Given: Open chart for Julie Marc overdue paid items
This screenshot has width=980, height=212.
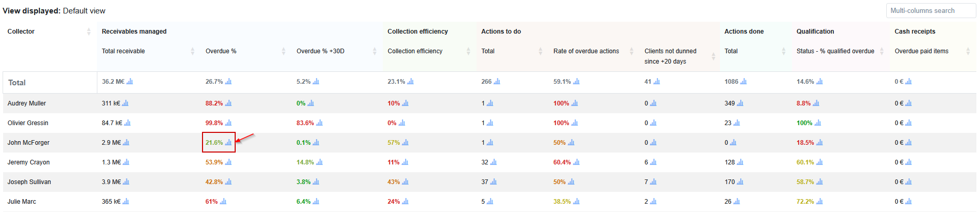Looking at the screenshot, I should [908, 201].
